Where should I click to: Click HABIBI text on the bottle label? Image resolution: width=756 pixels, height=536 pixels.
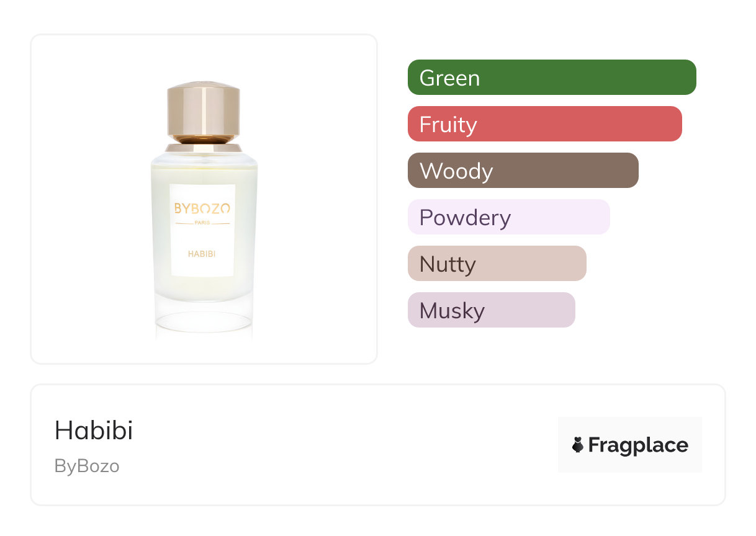click(202, 253)
